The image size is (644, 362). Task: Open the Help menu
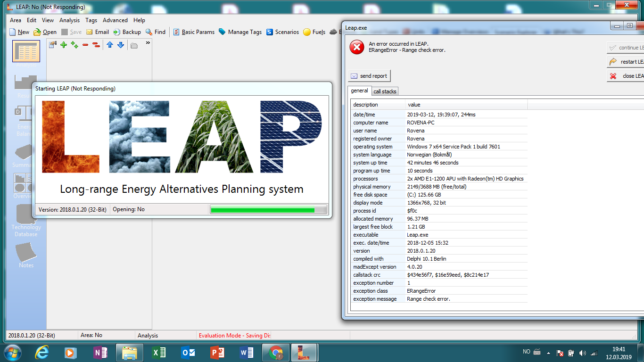(139, 20)
